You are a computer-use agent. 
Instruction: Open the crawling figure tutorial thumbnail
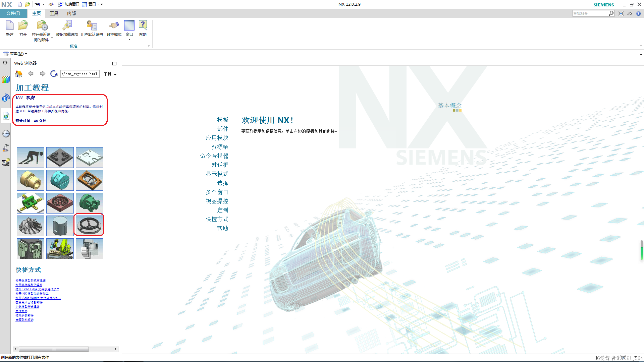click(31, 157)
